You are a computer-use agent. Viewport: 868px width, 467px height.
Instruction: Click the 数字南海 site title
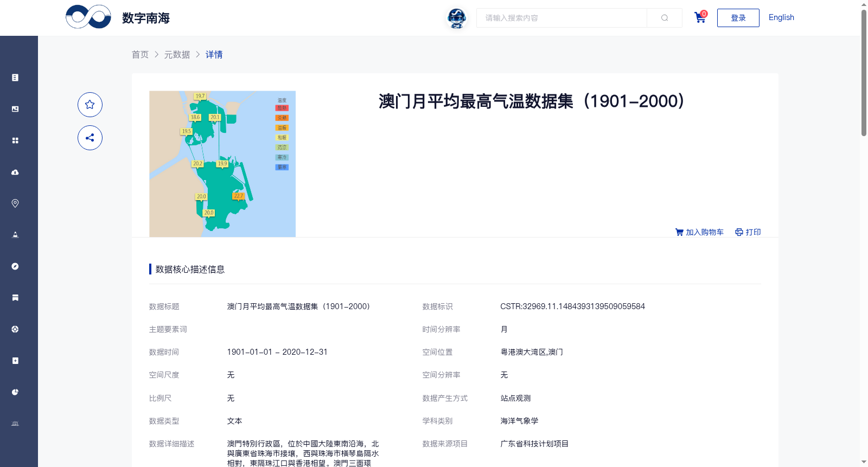(146, 18)
